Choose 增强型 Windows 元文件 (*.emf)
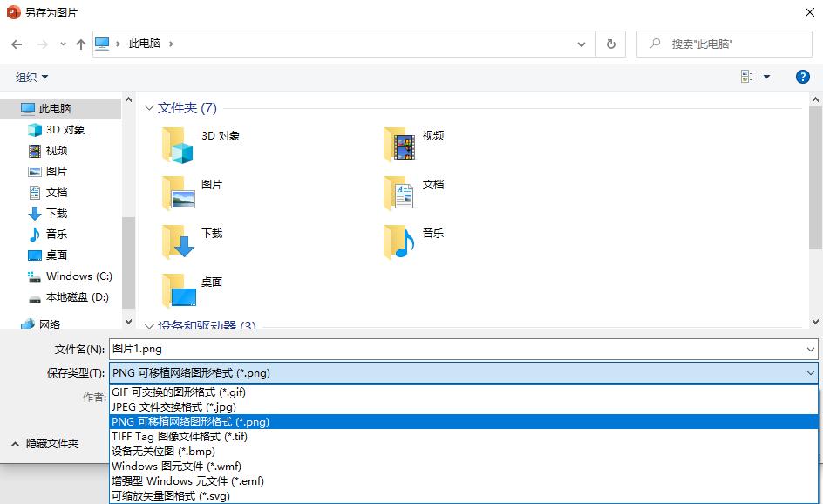 [x=464, y=480]
